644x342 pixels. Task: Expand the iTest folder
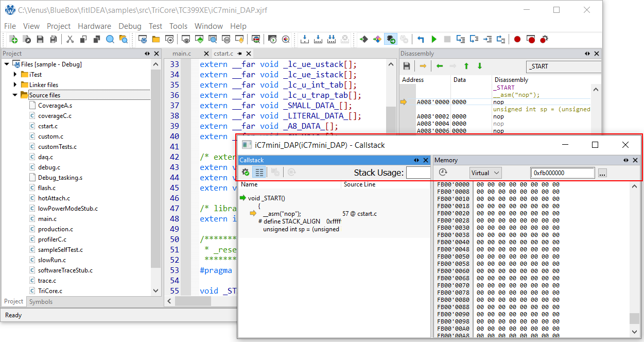pos(15,75)
